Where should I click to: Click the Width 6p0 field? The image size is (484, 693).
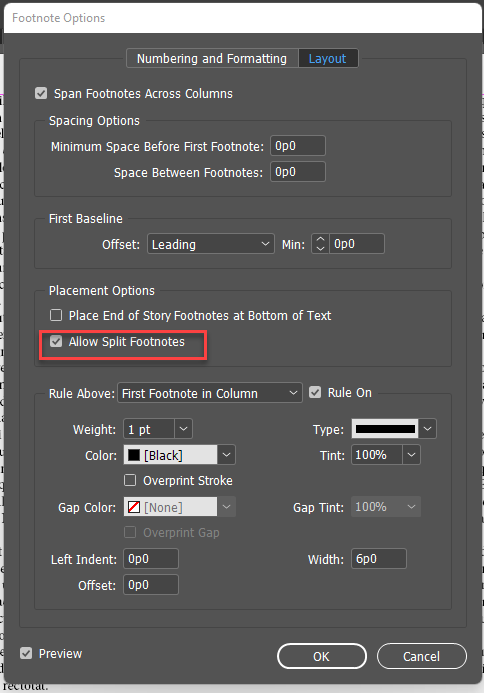(x=379, y=559)
